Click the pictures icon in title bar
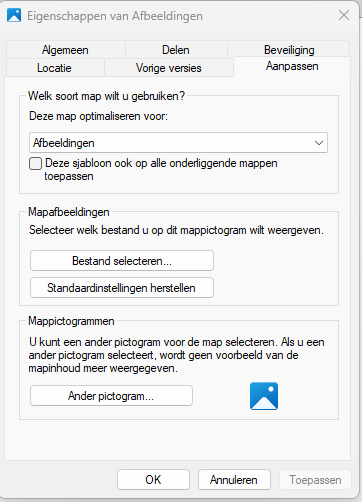The height and width of the screenshot is (502, 362). coord(14,15)
